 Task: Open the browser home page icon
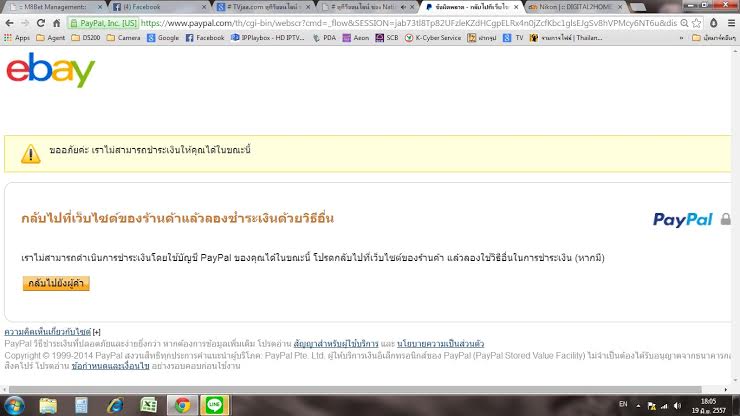[x=57, y=23]
